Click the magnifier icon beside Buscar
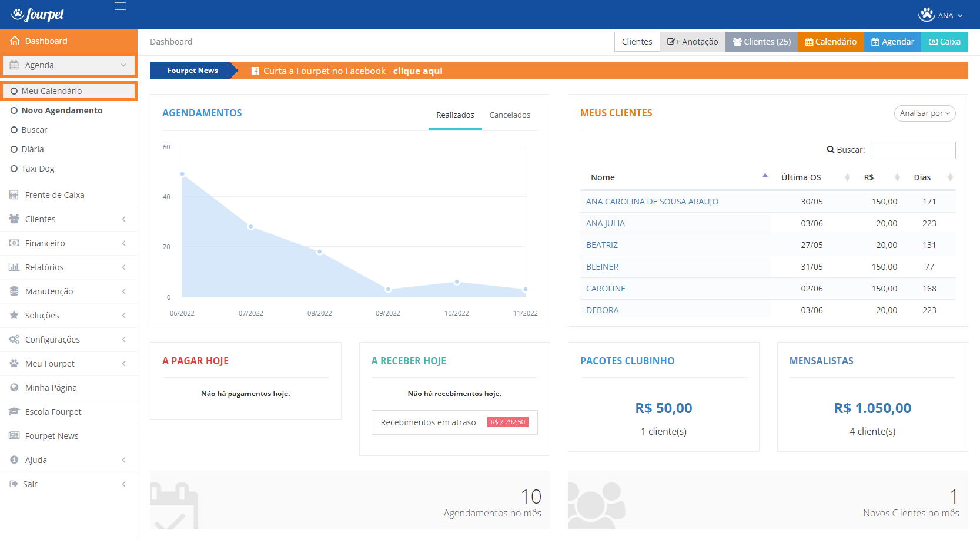 tap(831, 150)
